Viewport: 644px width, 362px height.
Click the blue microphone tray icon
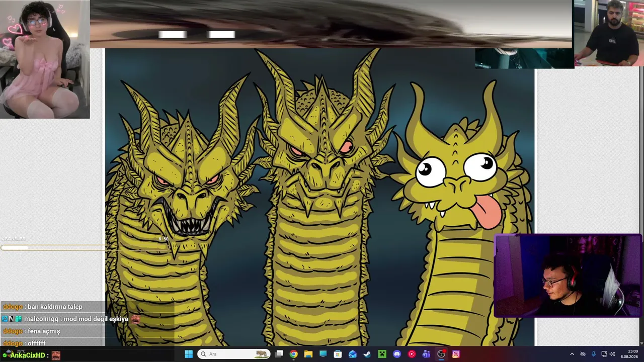coord(594,354)
